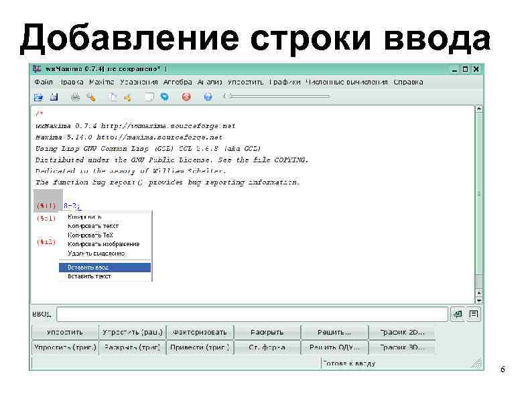
Task: Click the Maxima 5.14.0 version line
Action: click(129, 137)
